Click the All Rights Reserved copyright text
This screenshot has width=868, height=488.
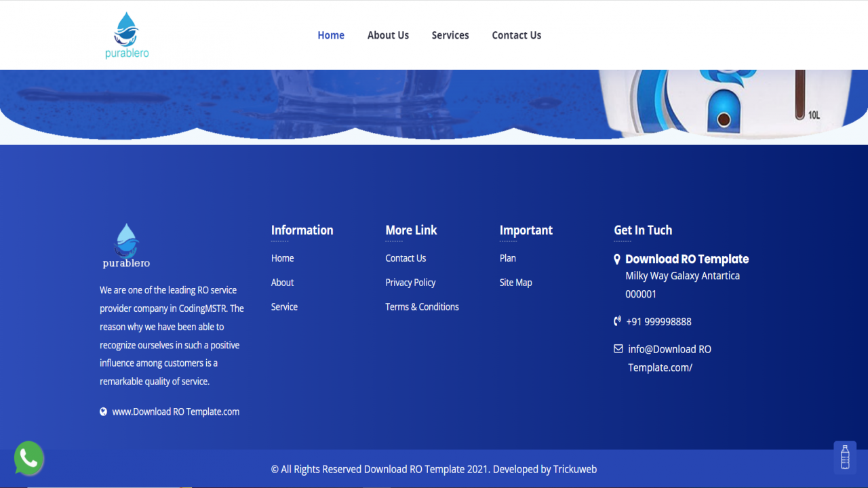pyautogui.click(x=434, y=469)
